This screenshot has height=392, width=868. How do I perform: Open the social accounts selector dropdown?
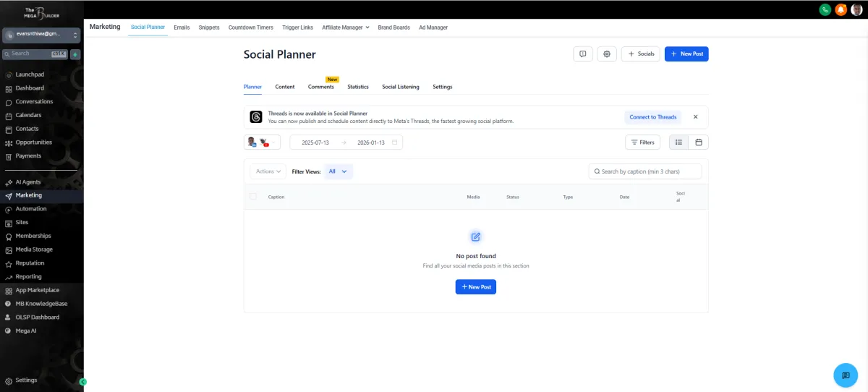(x=262, y=142)
